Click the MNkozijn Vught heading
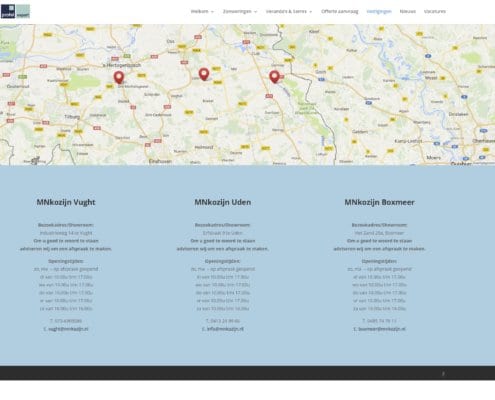Viewport: 495px width, 400px height. click(66, 202)
